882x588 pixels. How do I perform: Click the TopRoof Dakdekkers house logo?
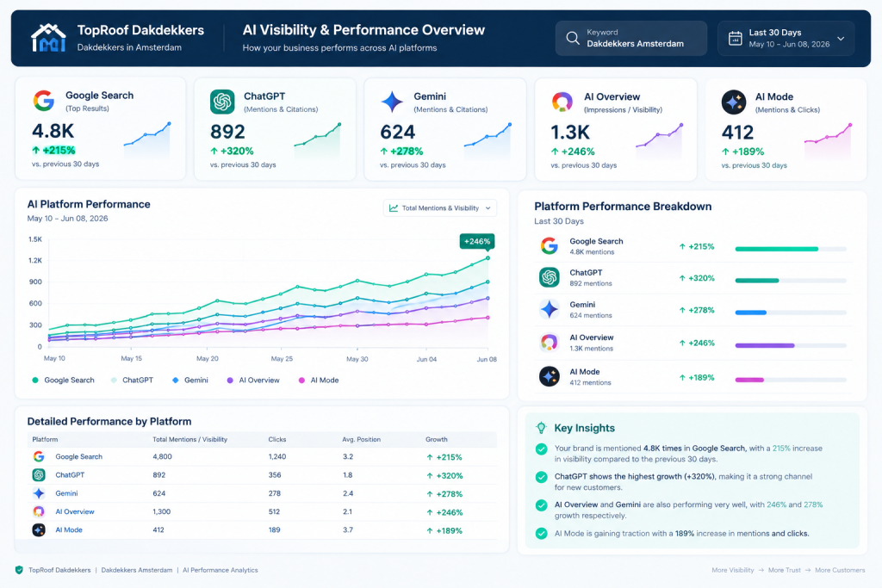tap(48, 38)
